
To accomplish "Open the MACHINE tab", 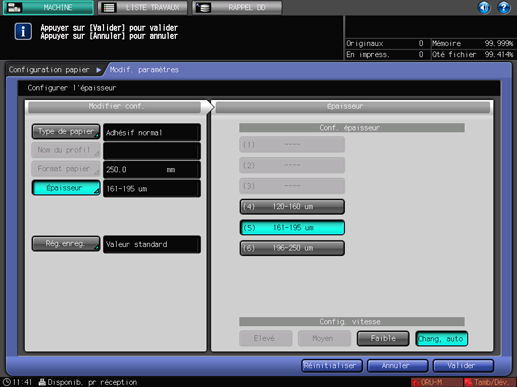I will click(x=48, y=7).
